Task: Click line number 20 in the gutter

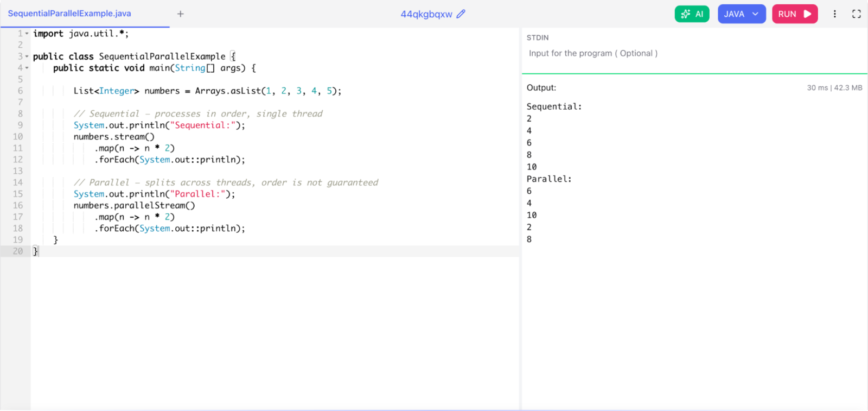Action: tap(18, 251)
